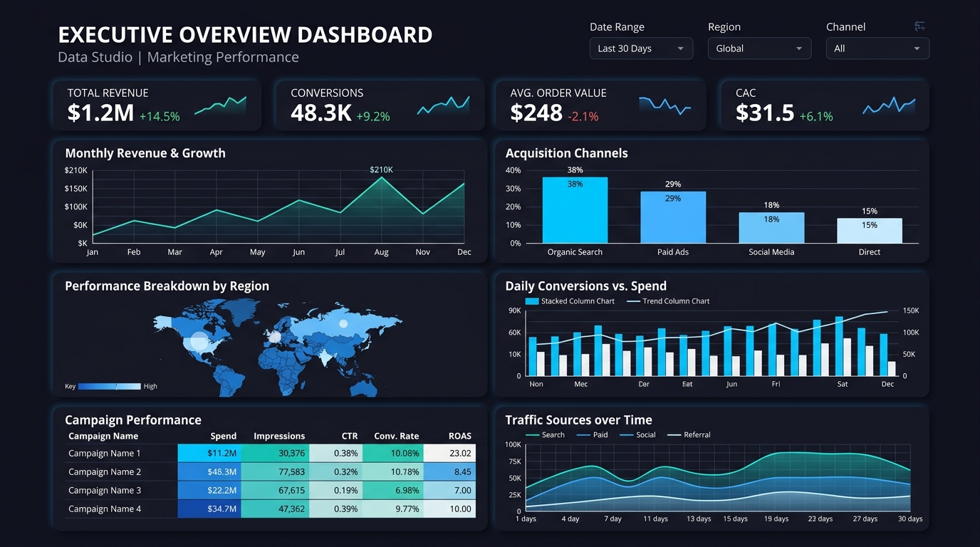
Task: Open the Channel dropdown showing All
Action: point(877,48)
